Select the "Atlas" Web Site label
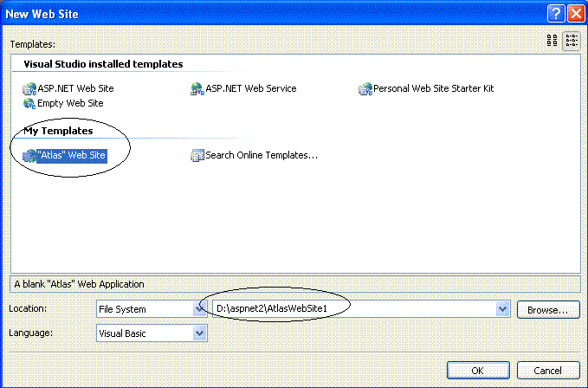 [x=72, y=155]
